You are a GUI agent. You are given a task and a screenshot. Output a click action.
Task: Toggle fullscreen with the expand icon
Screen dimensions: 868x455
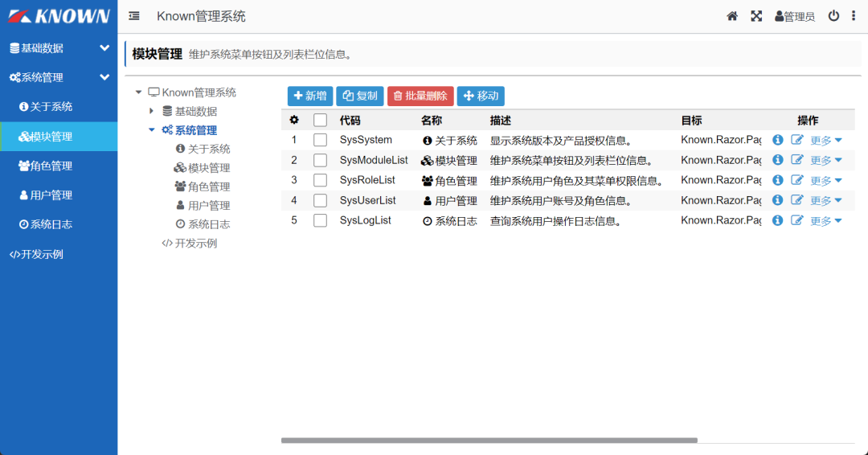tap(756, 16)
